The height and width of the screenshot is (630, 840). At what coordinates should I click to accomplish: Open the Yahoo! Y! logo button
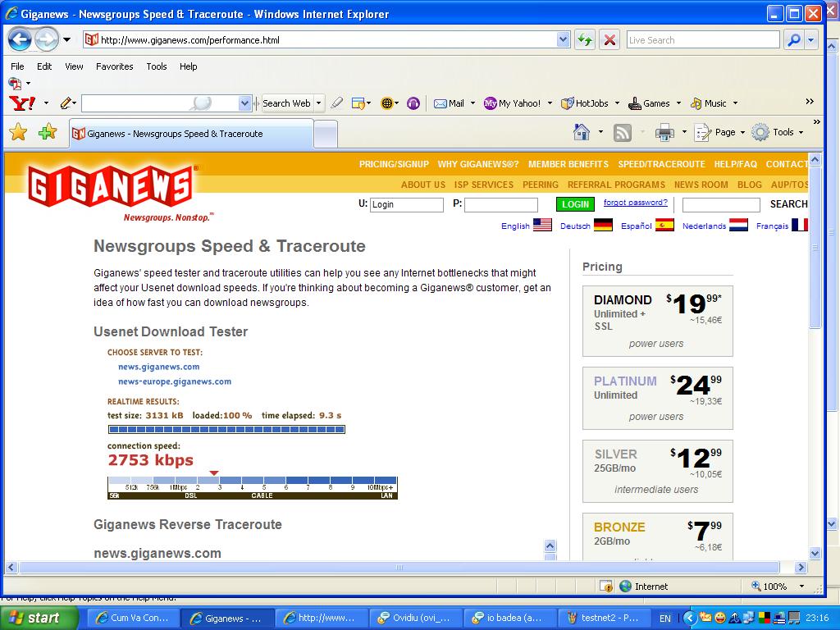(x=22, y=103)
